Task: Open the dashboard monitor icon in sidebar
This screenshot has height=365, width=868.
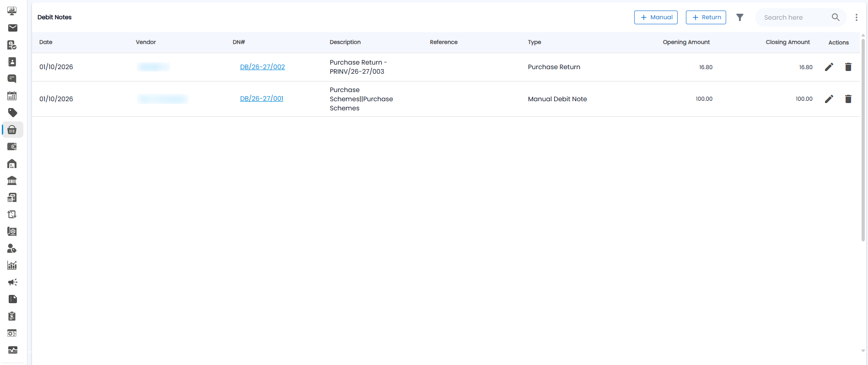Action: (12, 11)
